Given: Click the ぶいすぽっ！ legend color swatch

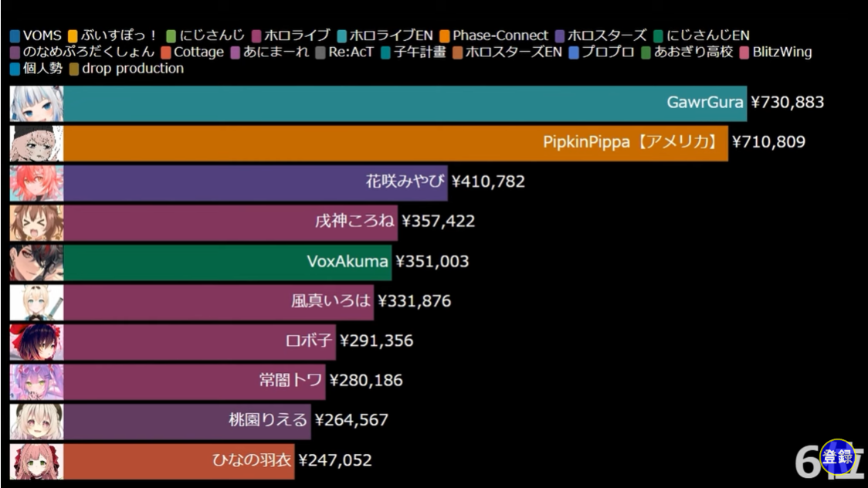Looking at the screenshot, I should tap(73, 36).
